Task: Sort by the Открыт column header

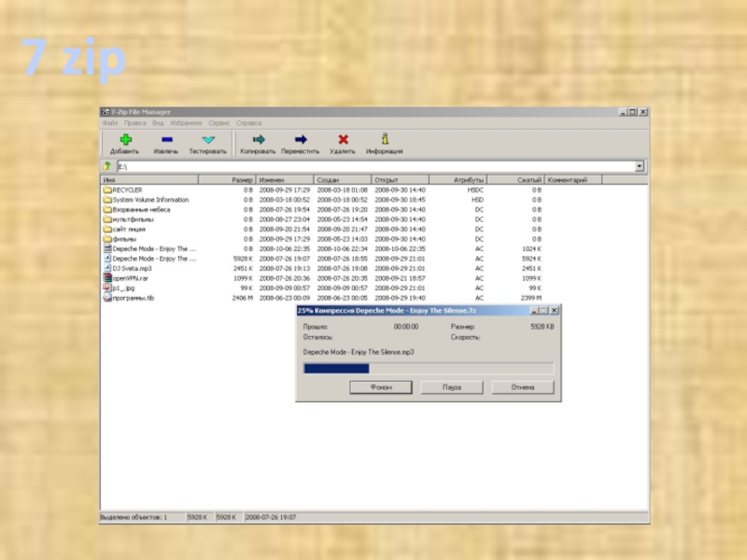Action: [401, 180]
